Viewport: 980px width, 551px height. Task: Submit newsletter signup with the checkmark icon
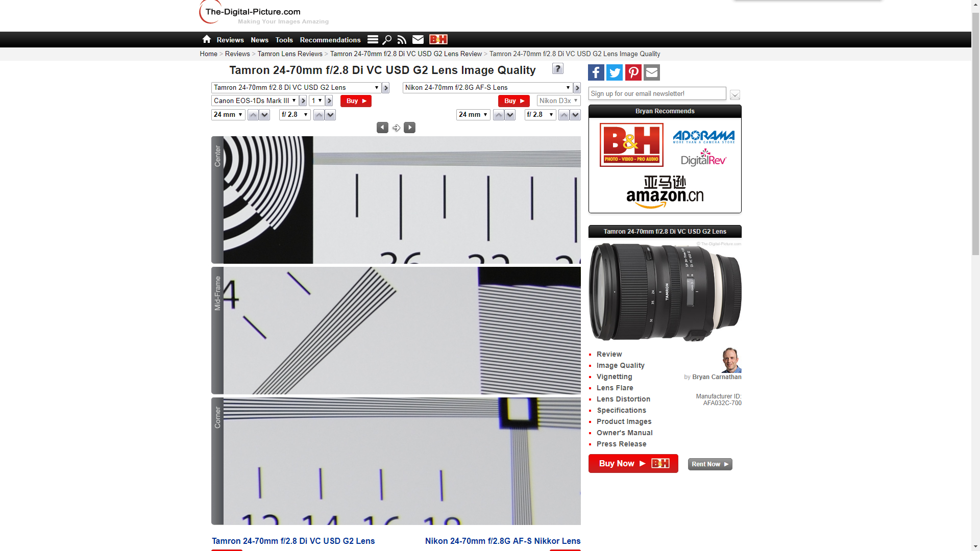pos(735,95)
